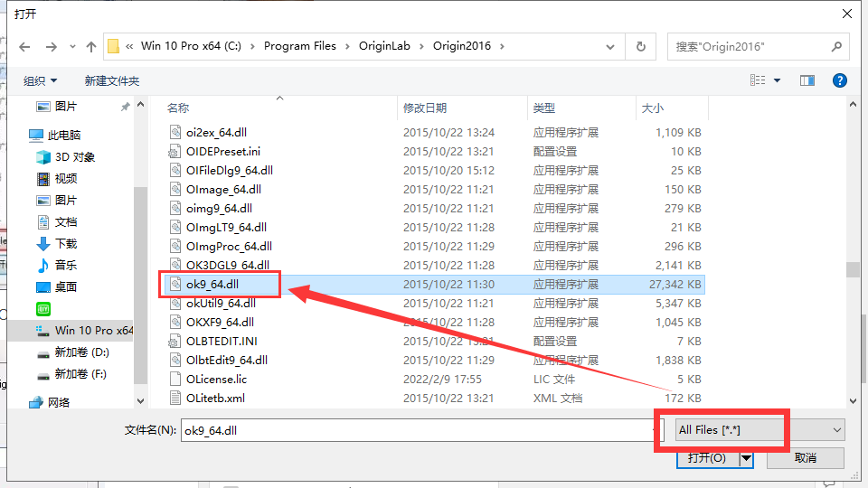
Task: Click file list scrollbar up arrow
Action: (853, 105)
